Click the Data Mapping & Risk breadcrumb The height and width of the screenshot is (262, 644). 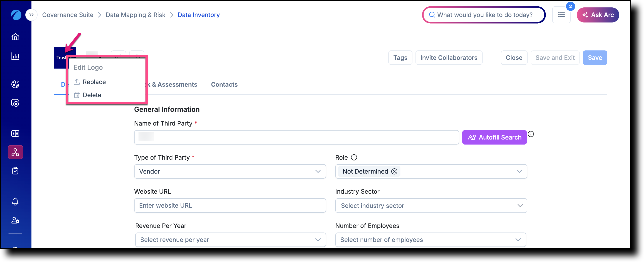click(135, 15)
